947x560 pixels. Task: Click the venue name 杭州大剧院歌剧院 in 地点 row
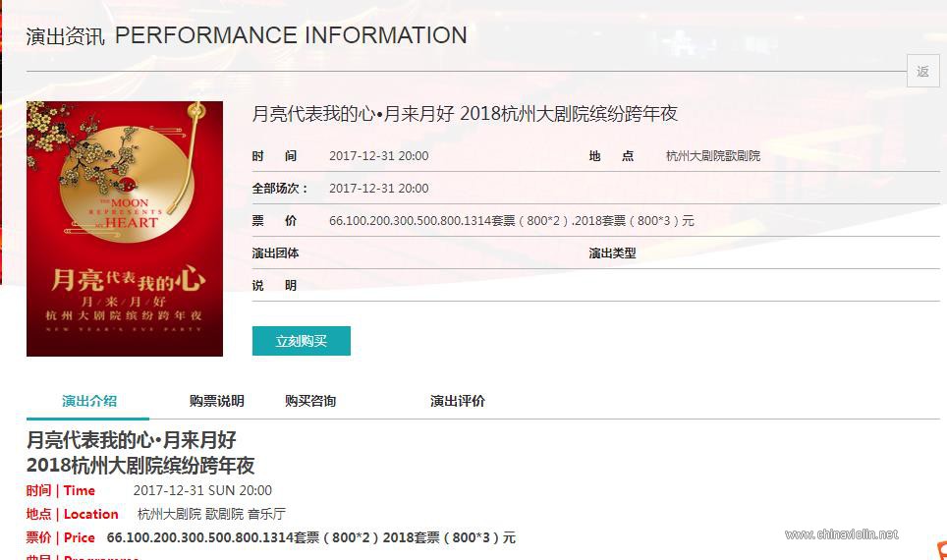[x=712, y=156]
